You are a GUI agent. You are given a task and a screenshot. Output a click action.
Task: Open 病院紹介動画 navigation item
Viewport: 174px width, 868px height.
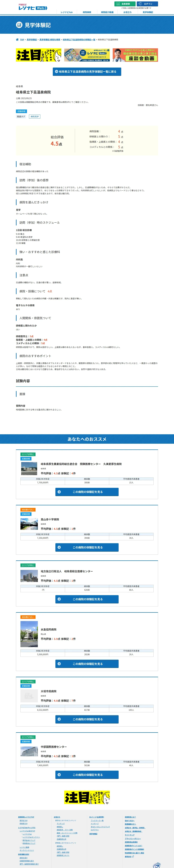click(x=107, y=12)
